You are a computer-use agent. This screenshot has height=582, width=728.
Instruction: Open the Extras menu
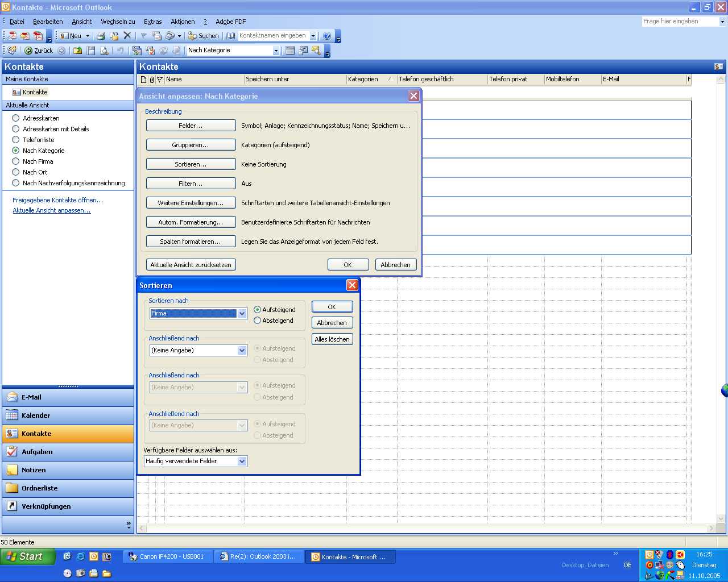(x=153, y=22)
